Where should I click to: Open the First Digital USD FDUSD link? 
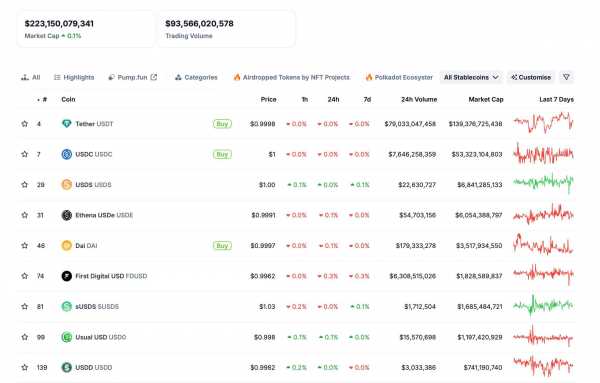(111, 276)
